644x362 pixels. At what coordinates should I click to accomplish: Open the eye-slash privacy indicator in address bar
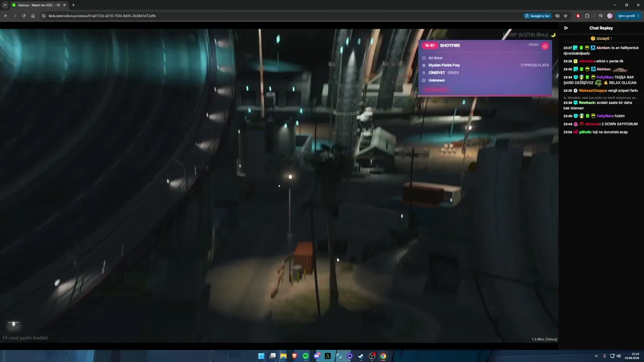click(557, 16)
